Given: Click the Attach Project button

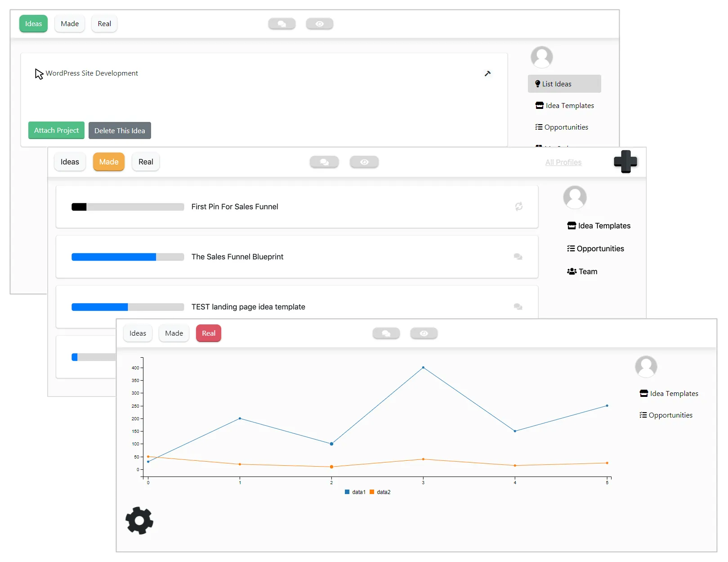Looking at the screenshot, I should click(56, 130).
